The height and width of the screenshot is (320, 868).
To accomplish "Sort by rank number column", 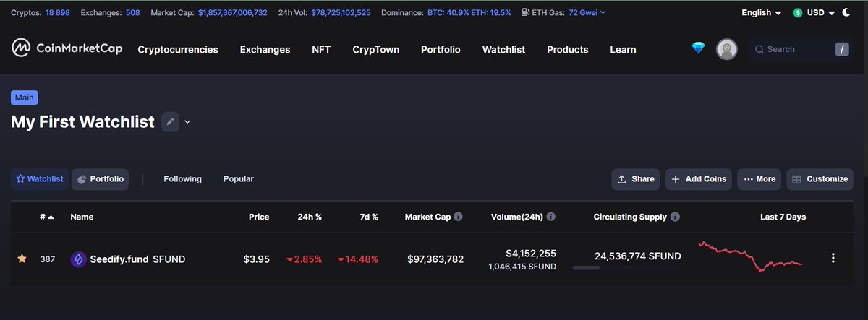I will 47,217.
